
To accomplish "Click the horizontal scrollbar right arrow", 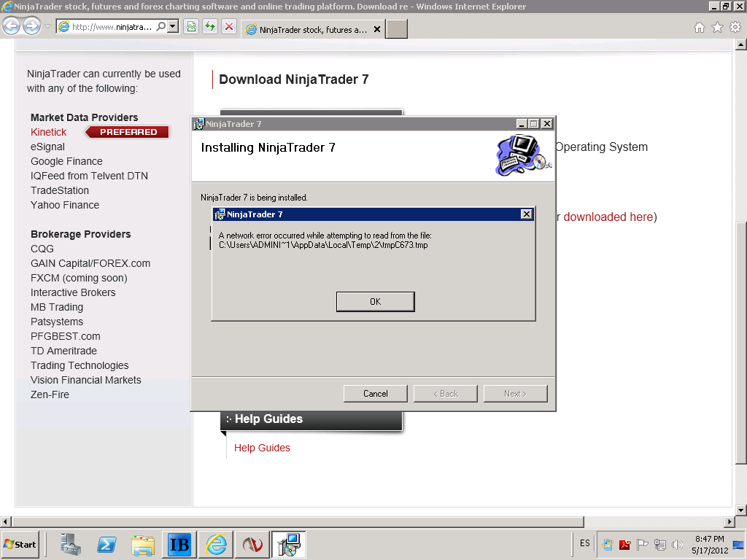I will (x=729, y=522).
